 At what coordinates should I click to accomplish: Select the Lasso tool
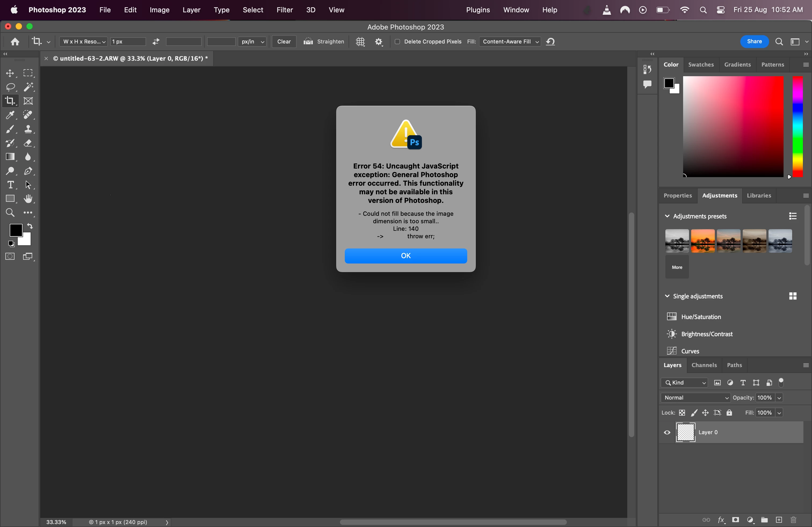click(x=10, y=87)
